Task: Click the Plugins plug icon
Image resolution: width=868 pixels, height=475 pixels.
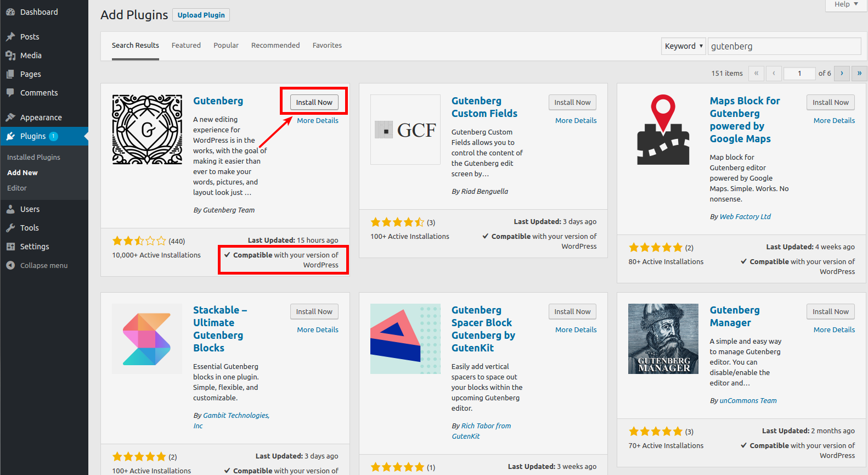Action: click(10, 136)
